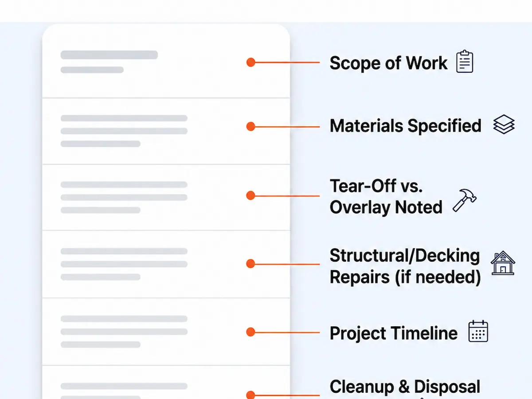This screenshot has width=532, height=399.
Task: Click the house icon beside Structural/Decking Repairs
Action: click(503, 263)
